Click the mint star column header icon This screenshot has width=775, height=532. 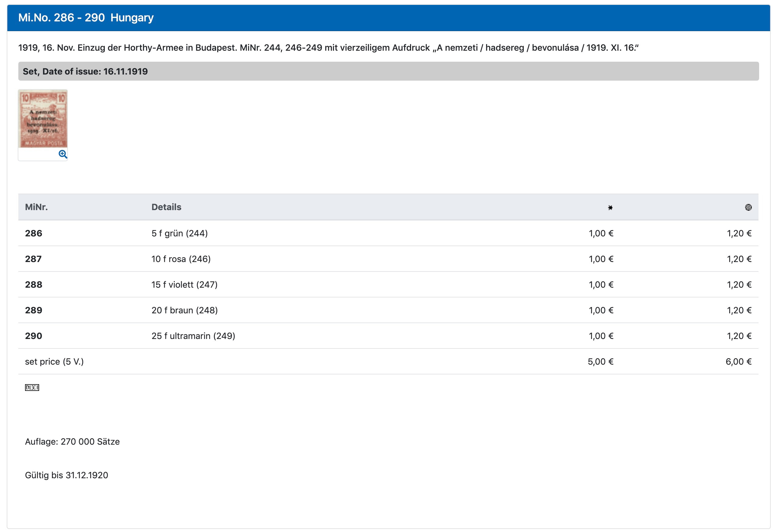(x=610, y=207)
